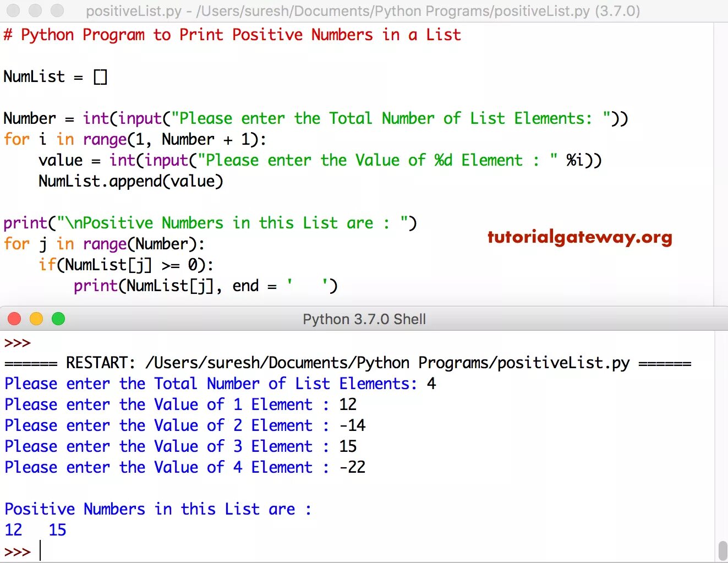Image resolution: width=728 pixels, height=563 pixels.
Task: Click the 'Number = int(input(' code line
Action: 316,118
